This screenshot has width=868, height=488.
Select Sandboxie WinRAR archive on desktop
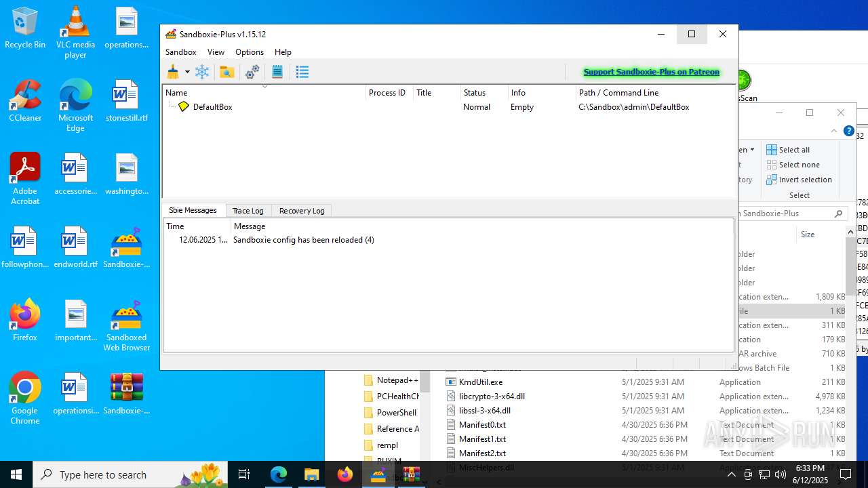[x=126, y=394]
